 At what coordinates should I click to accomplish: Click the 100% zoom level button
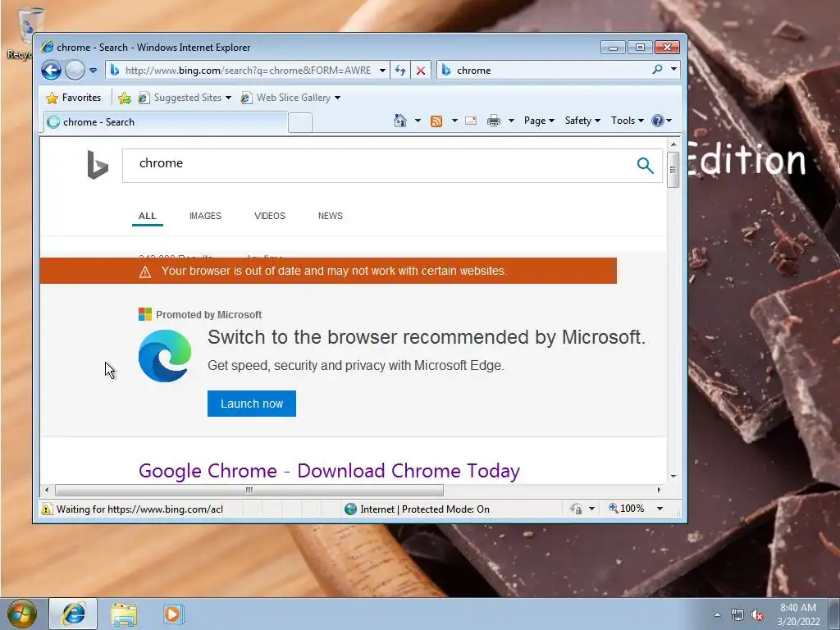tap(627, 509)
